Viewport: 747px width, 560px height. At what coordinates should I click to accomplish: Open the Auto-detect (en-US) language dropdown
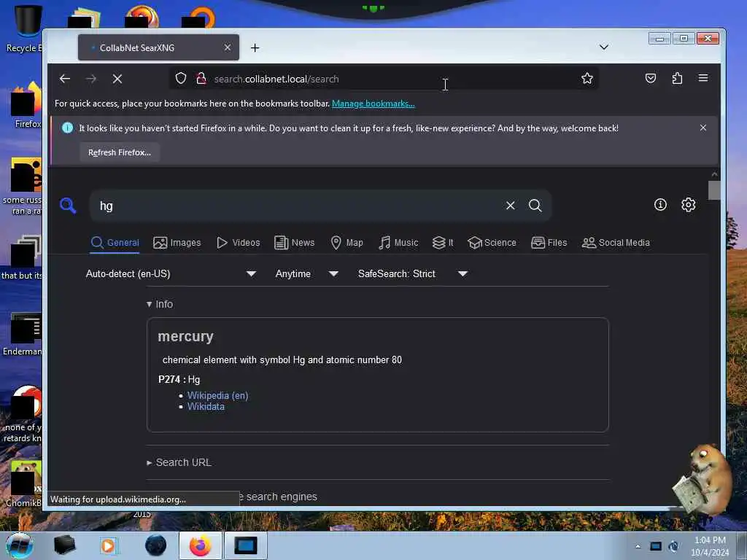tap(171, 274)
